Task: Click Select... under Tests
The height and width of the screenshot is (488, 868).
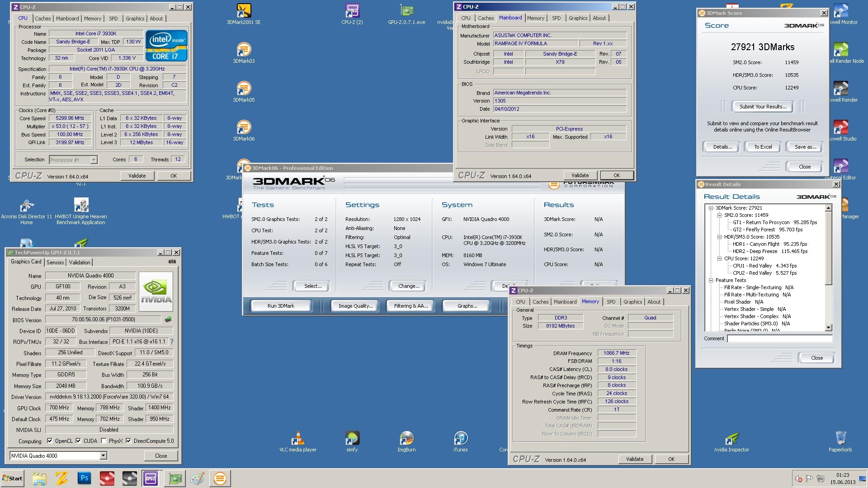Action: tap(313, 286)
